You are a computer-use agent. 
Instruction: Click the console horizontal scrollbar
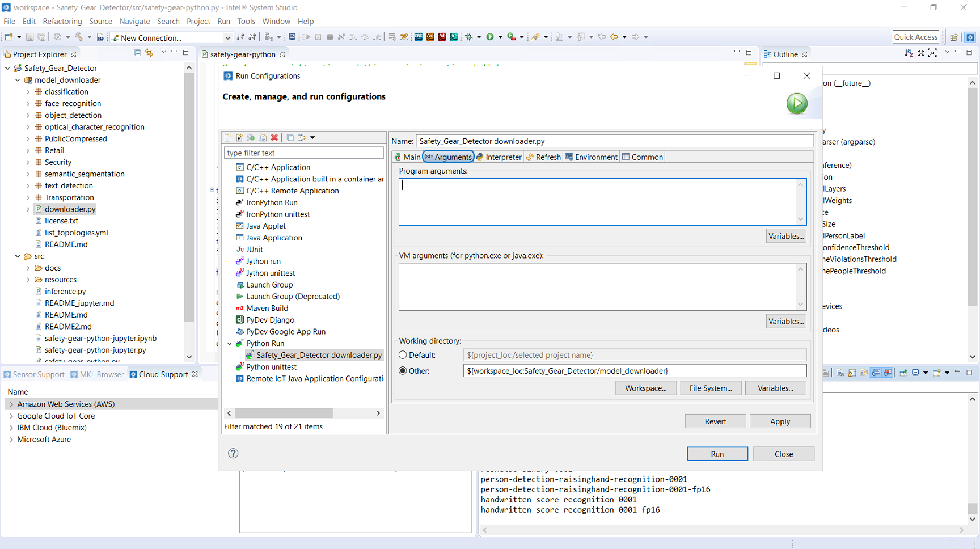click(723, 530)
